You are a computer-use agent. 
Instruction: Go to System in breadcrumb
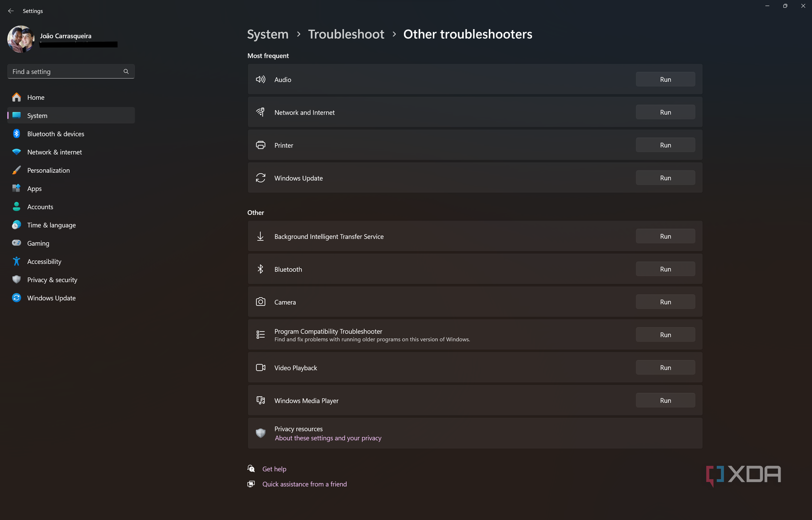268,34
